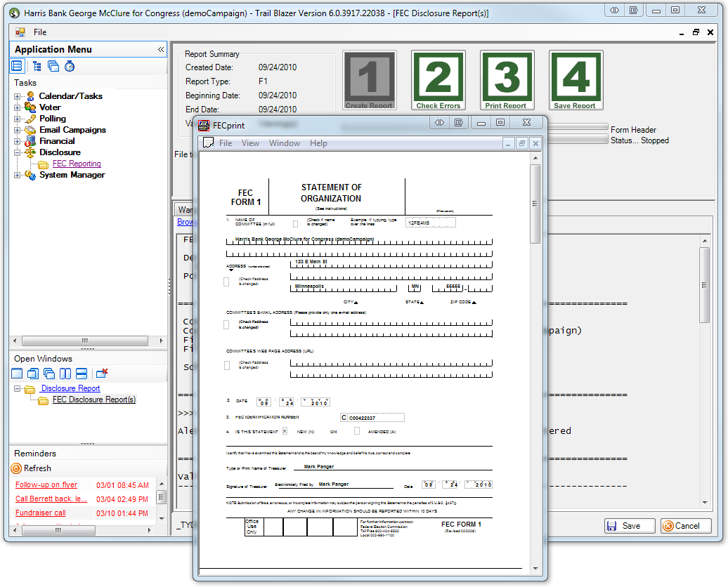Click the close-window icon with red X in Open Windows
Image resolution: width=728 pixels, height=587 pixels.
pyautogui.click(x=102, y=374)
